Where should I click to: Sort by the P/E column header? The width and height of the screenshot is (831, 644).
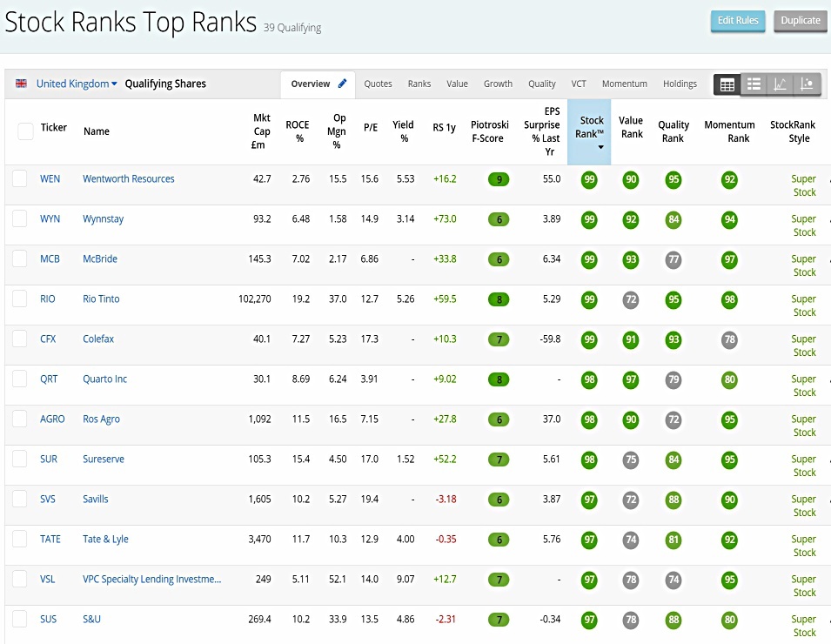(371, 128)
